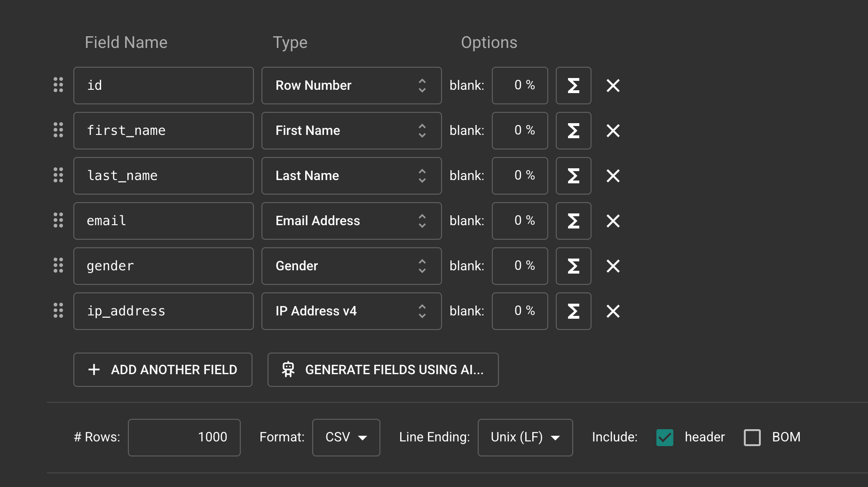Screen dimensions: 868x487
Task: Grab the drag handle of the id row
Action: coord(58,85)
